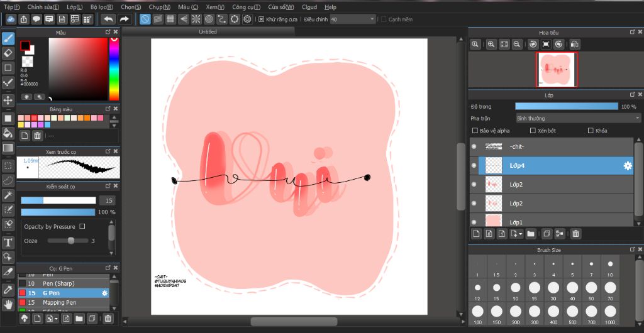
Task: Open the Điều chỉnh correction dropdown
Action: pyautogui.click(x=353, y=19)
